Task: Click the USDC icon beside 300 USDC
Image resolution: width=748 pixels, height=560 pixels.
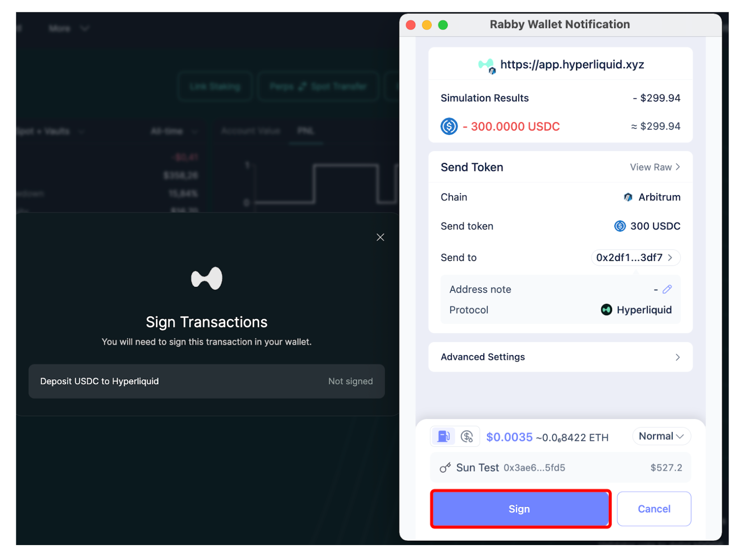Action: click(620, 226)
